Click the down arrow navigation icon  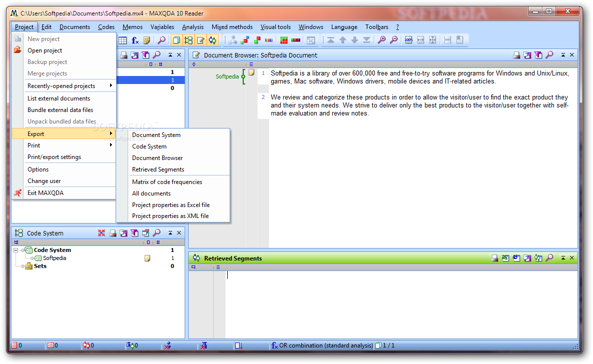pyautogui.click(x=355, y=40)
